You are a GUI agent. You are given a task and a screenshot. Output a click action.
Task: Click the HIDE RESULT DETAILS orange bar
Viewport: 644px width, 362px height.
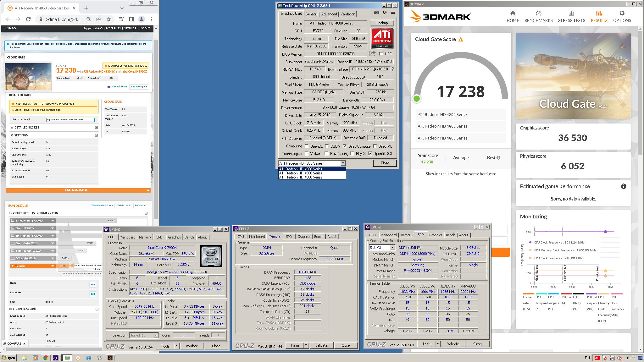(78, 190)
